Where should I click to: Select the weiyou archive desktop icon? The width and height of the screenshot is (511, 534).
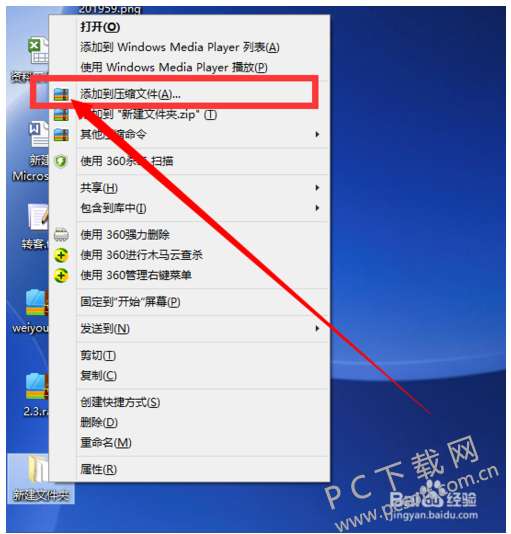[37, 302]
